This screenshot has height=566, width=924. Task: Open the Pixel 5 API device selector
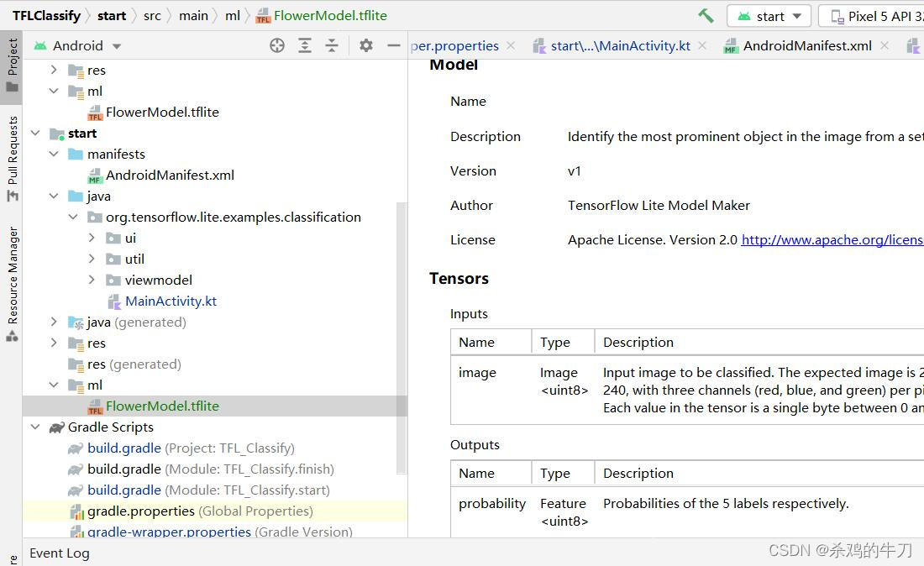pos(874,16)
